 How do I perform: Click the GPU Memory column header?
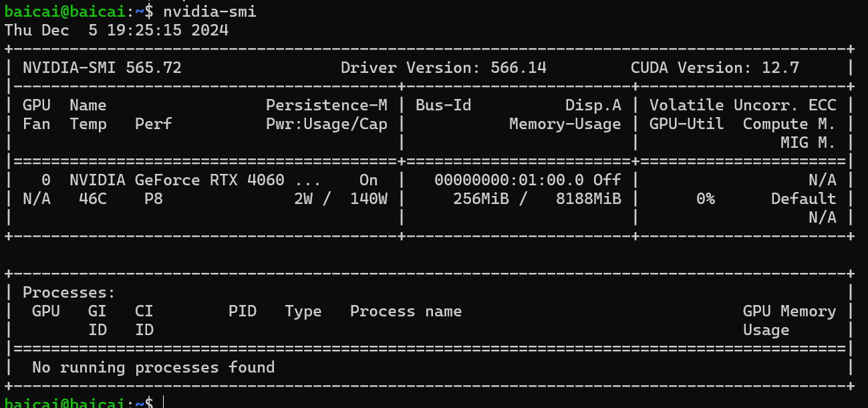point(790,311)
